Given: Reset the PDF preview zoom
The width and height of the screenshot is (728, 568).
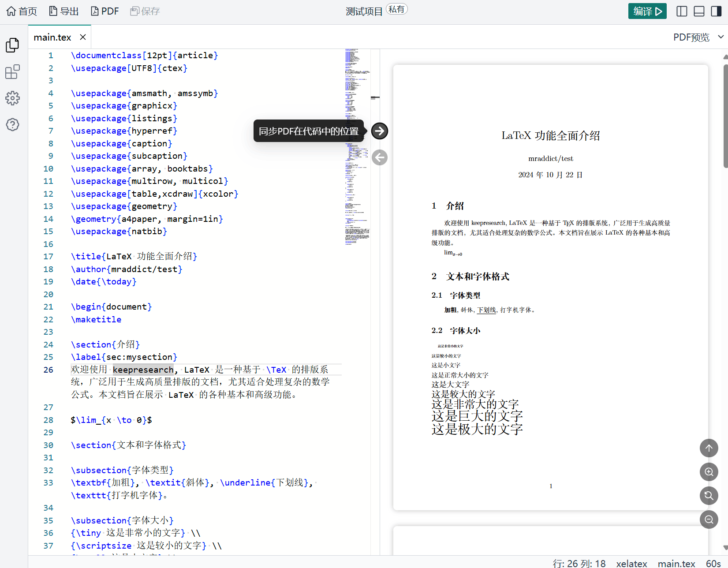Looking at the screenshot, I should (x=709, y=495).
